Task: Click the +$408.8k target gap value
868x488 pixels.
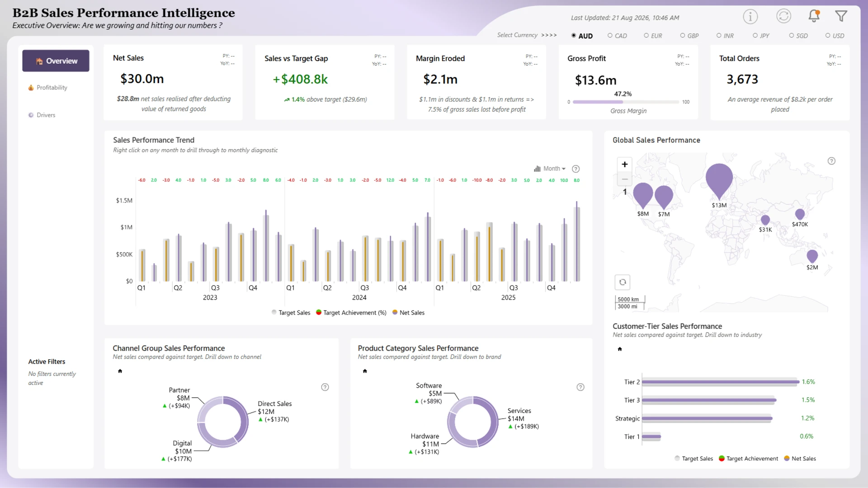Action: (x=300, y=80)
